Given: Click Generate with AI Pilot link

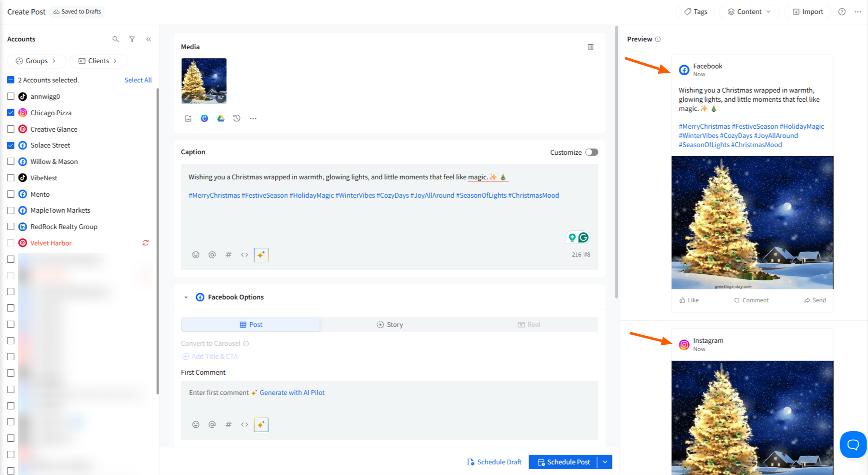Looking at the screenshot, I should [292, 393].
